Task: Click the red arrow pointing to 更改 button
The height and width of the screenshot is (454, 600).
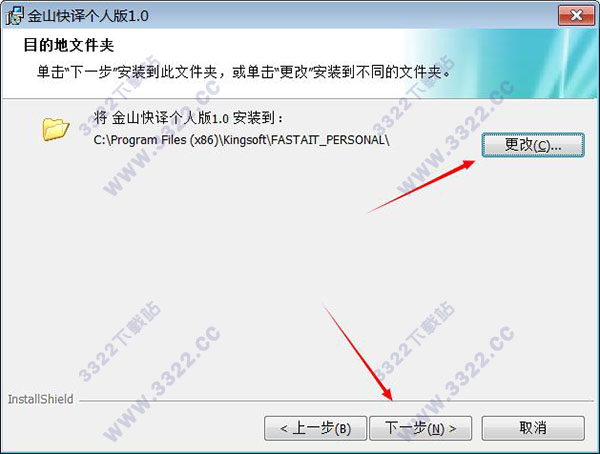Action: pos(421,186)
